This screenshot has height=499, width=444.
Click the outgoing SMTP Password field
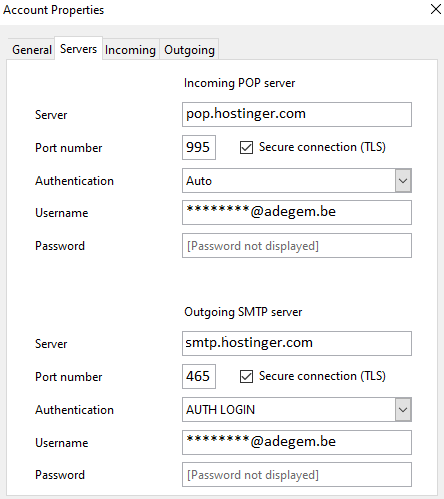[297, 475]
